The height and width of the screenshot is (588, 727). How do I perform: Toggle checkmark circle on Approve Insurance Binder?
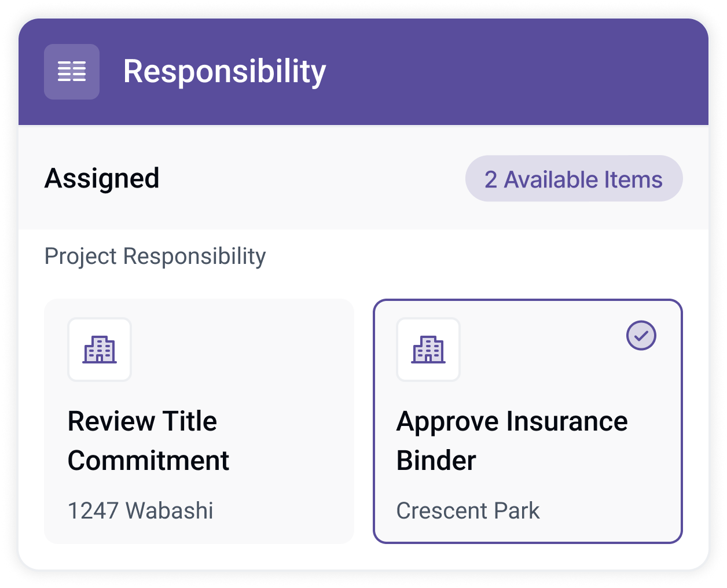pos(641,335)
